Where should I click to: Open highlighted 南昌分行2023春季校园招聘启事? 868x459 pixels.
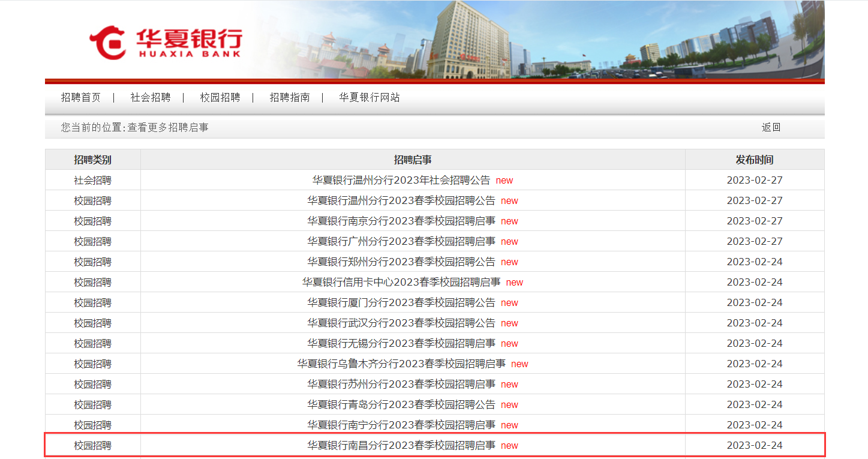tap(401, 445)
